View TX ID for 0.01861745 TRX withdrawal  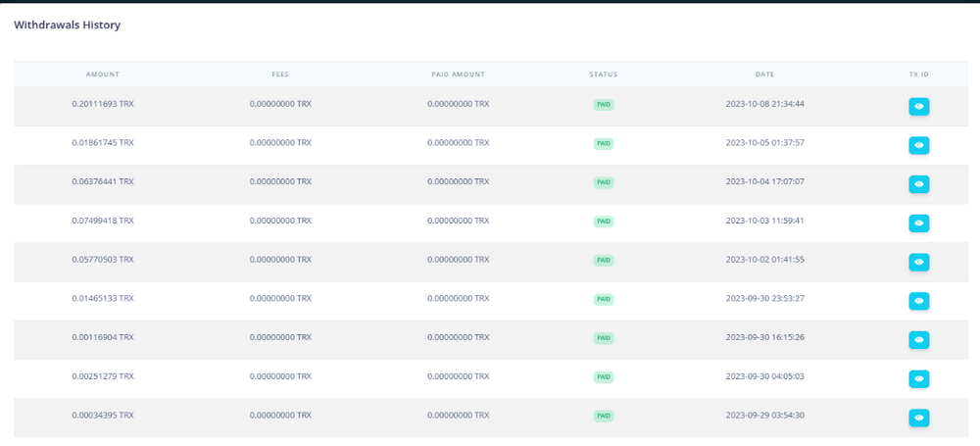point(918,145)
